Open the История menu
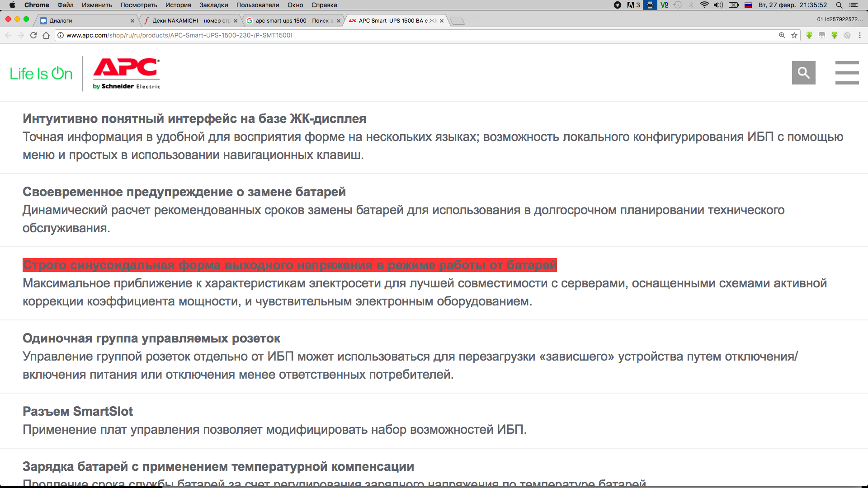868x488 pixels. 178,5
